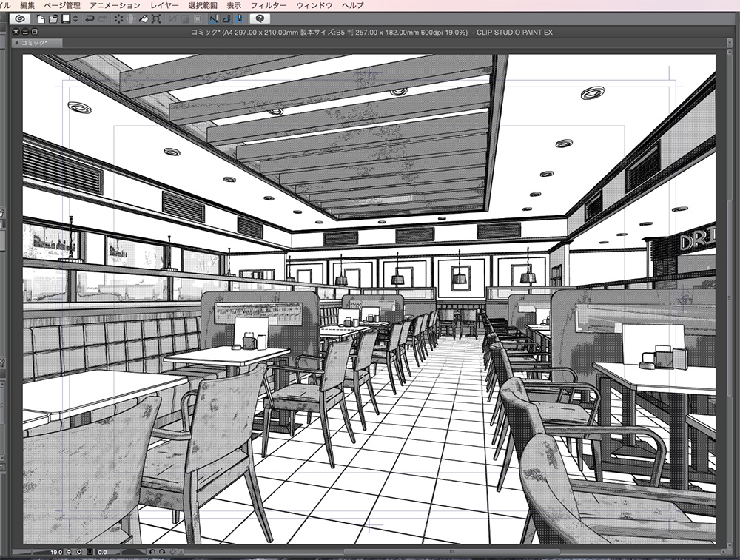Expand the save options arrows beside Save
740x560 pixels.
(75, 19)
